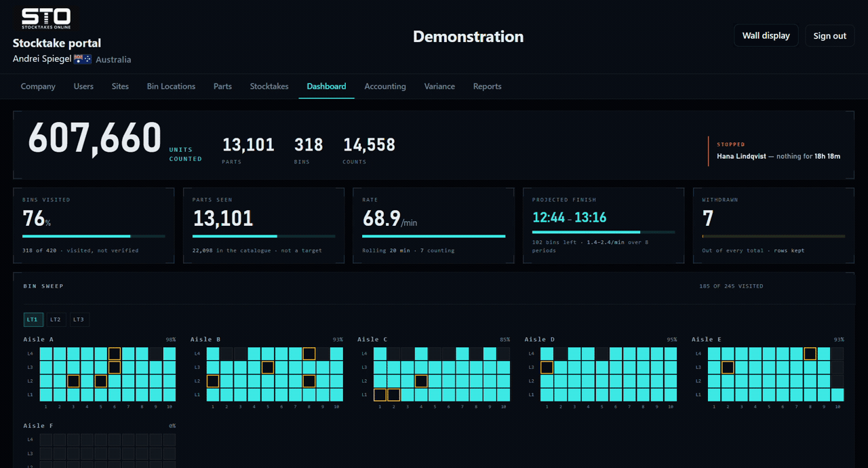Switch bin sweep to LT2
Image resolution: width=868 pixels, height=468 pixels.
click(x=56, y=319)
